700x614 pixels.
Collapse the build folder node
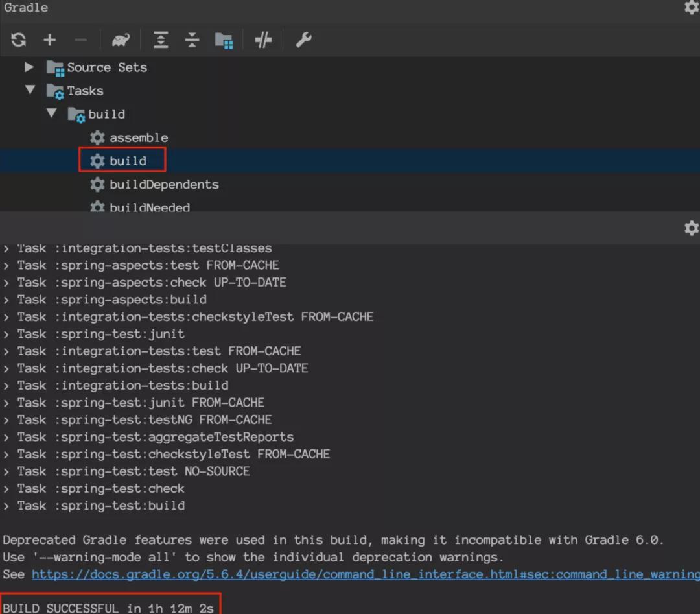pyautogui.click(x=51, y=113)
